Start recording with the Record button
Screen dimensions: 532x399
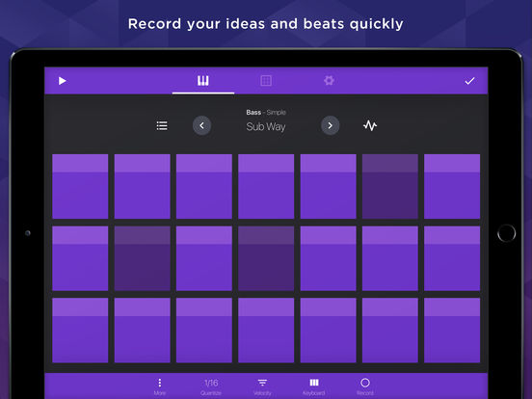[365, 387]
